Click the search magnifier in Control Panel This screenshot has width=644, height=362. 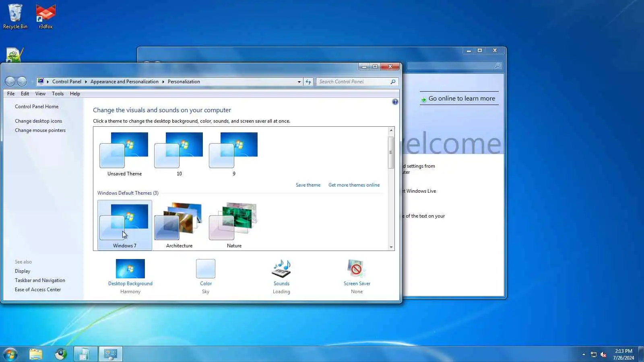pyautogui.click(x=393, y=82)
